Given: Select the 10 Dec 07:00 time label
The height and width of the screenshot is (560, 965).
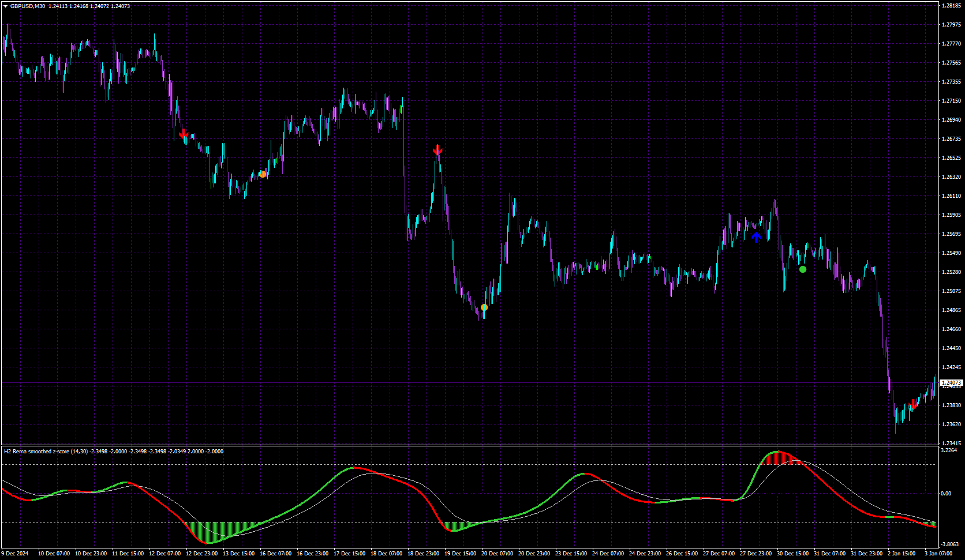Looking at the screenshot, I should 54,554.
